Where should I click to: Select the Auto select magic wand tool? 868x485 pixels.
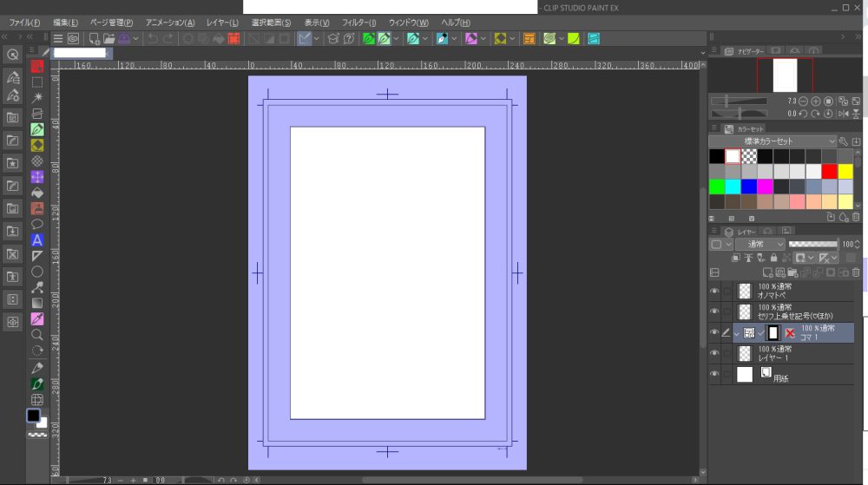click(x=37, y=97)
